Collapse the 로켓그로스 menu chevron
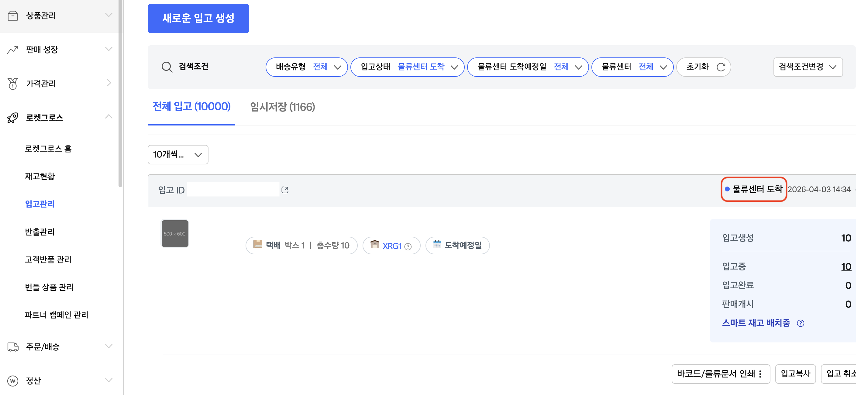868x395 pixels. (108, 117)
